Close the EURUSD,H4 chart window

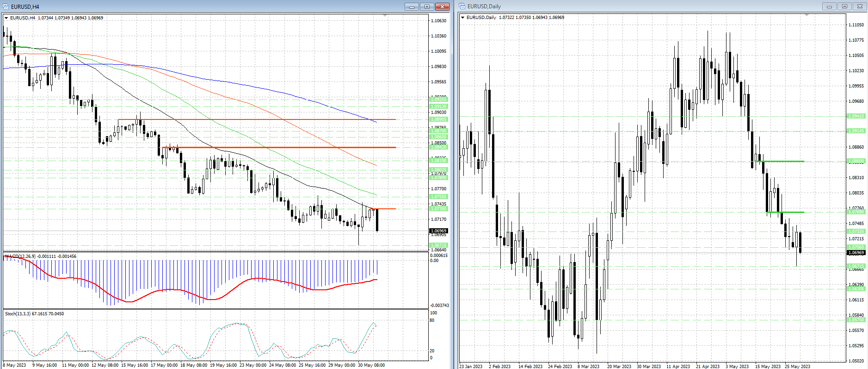(442, 6)
